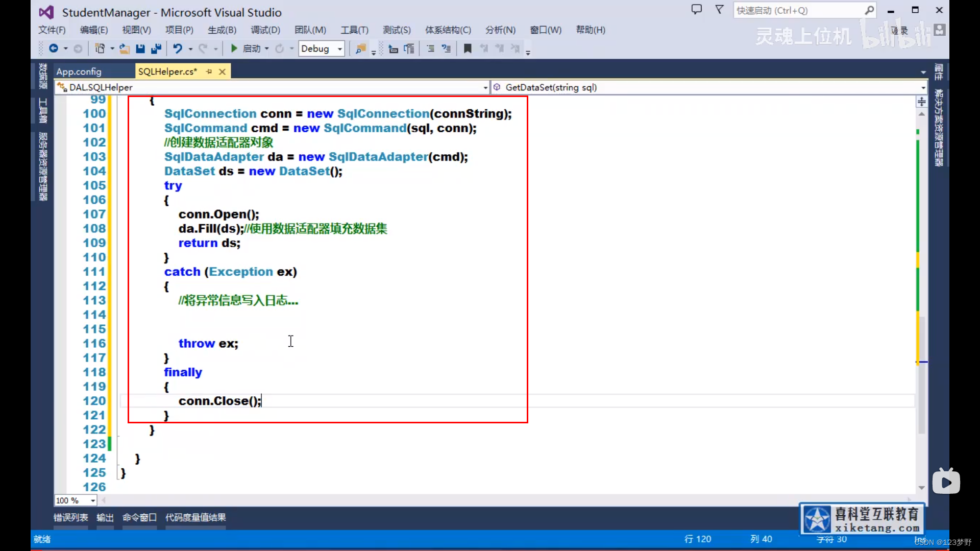Open the 工具(T) menu
Screen dimensions: 980x551
354,30
